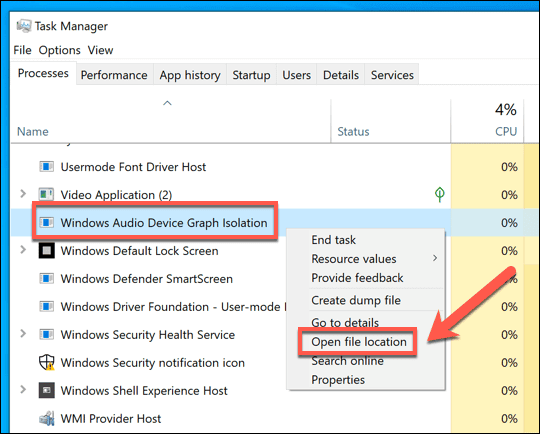Select the WMI Provider Host row

[275, 418]
